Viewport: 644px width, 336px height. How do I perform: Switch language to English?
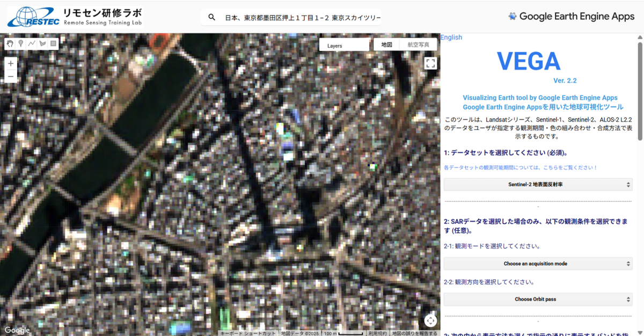pos(451,37)
